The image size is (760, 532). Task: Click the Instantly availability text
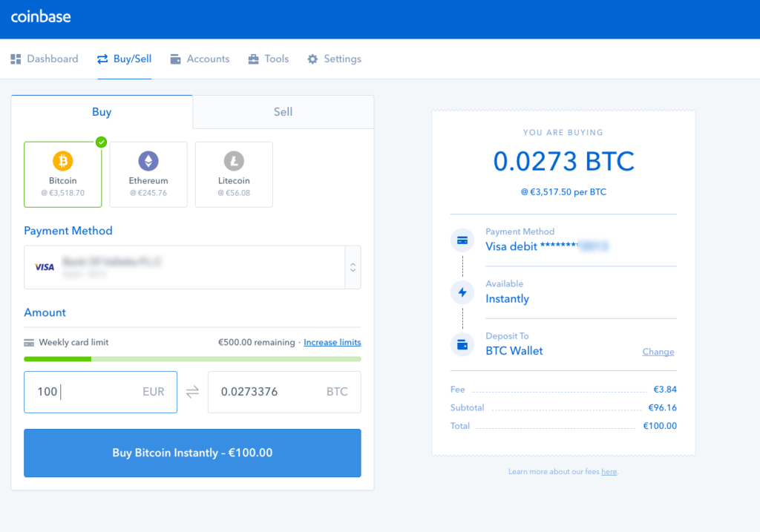(x=508, y=299)
